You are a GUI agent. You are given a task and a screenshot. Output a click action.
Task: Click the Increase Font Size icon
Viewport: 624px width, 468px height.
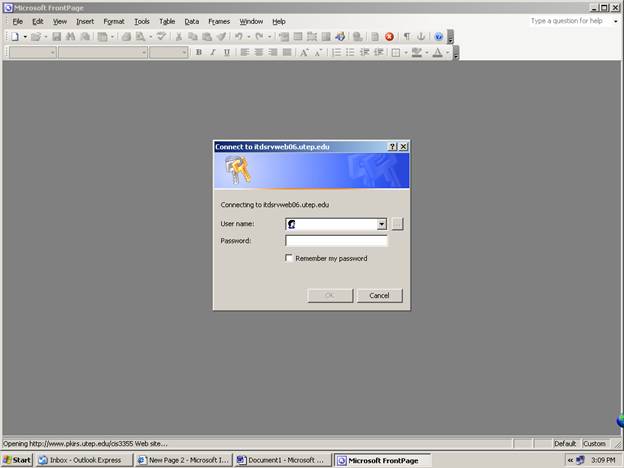pos(304,53)
